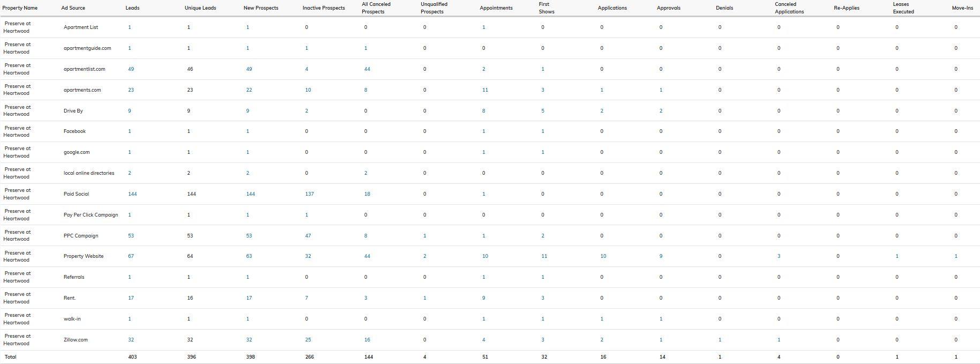
Task: Open Zillow.com new prospects value 32
Action: click(x=249, y=340)
